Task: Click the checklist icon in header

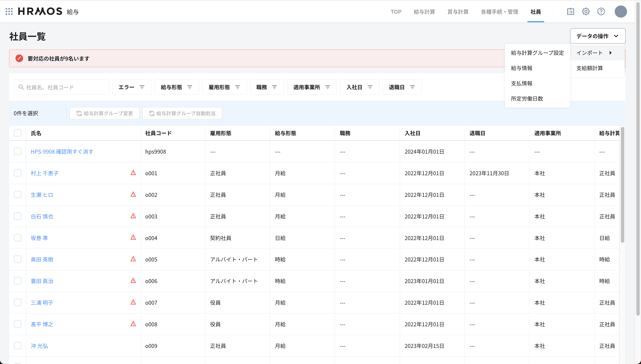Action: pos(570,11)
